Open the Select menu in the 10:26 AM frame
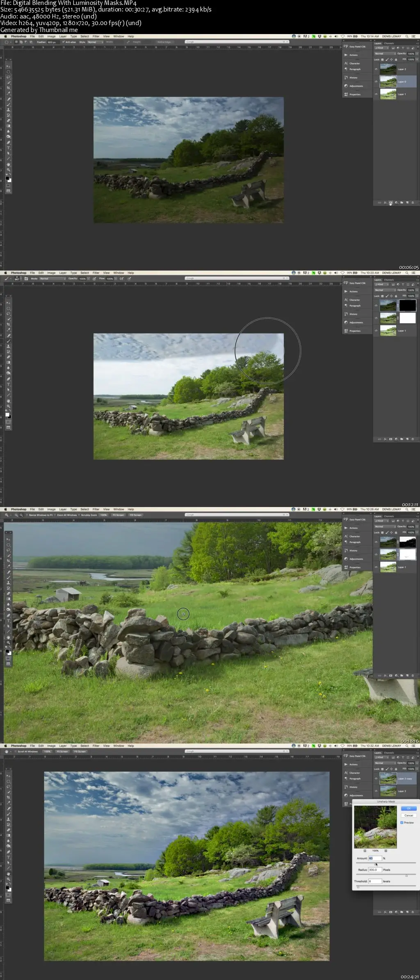 pyautogui.click(x=84, y=509)
